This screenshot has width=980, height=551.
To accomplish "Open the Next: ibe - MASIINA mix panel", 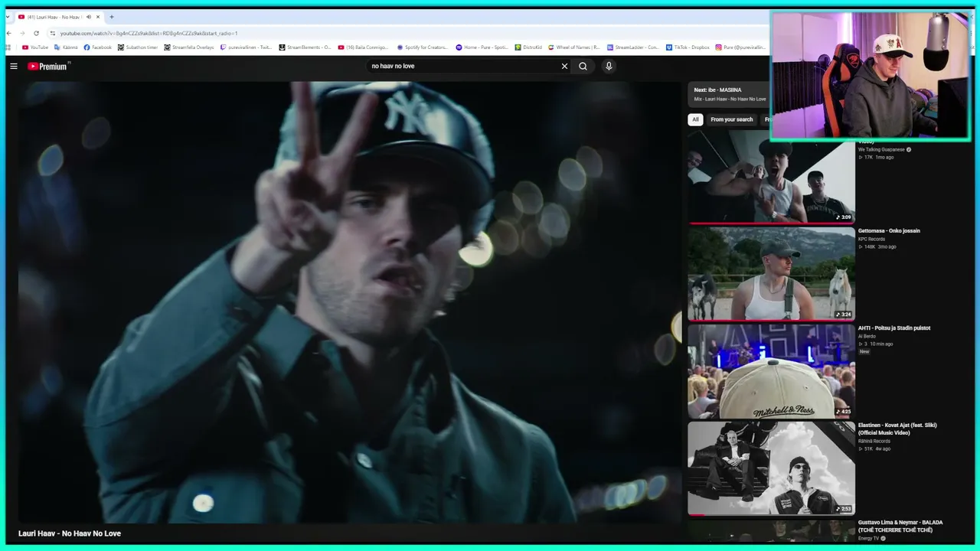I will coord(730,94).
